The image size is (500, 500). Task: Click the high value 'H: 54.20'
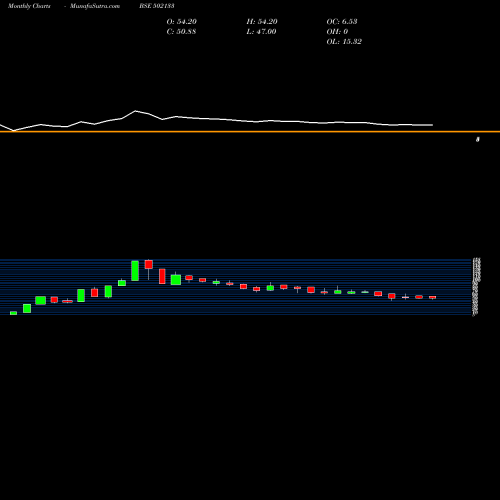point(262,21)
